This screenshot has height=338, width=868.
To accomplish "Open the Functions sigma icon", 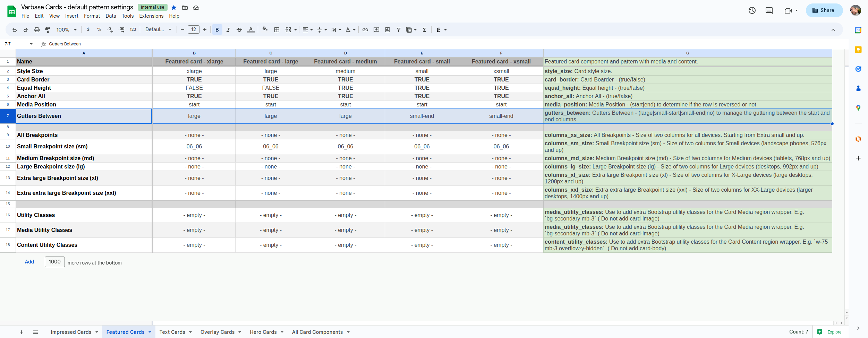I will point(424,30).
